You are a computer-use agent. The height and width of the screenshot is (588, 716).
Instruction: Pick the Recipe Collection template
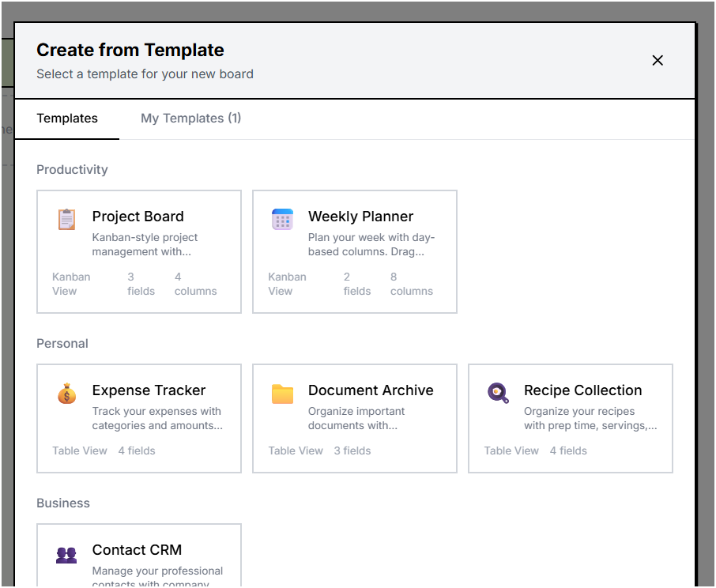click(x=570, y=418)
